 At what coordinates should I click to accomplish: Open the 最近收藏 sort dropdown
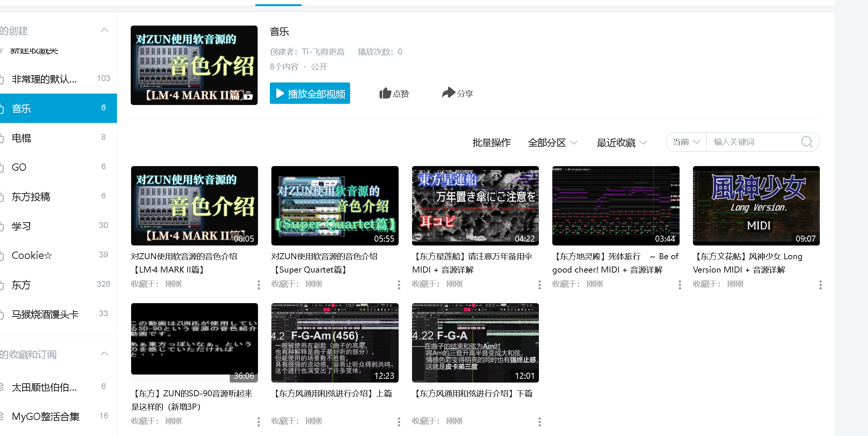pyautogui.click(x=622, y=143)
